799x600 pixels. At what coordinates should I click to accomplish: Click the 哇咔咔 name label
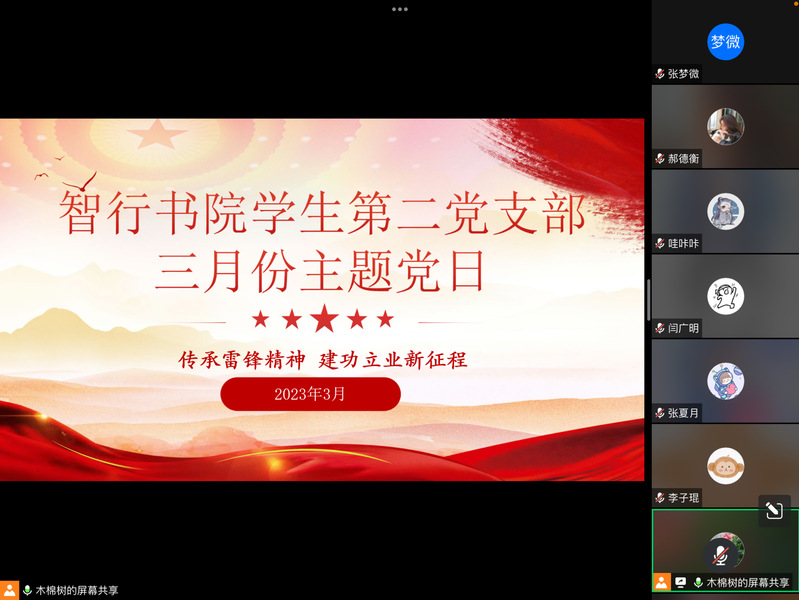(683, 244)
